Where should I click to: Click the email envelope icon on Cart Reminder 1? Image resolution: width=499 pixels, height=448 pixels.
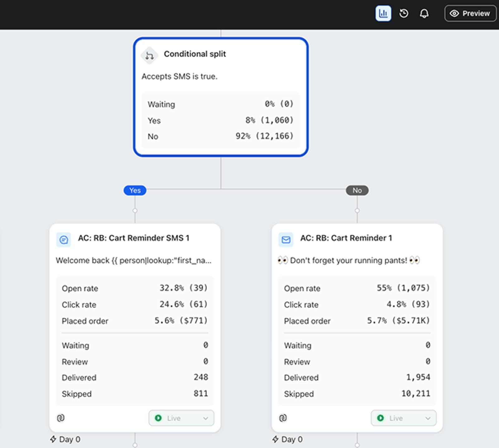[x=286, y=240]
